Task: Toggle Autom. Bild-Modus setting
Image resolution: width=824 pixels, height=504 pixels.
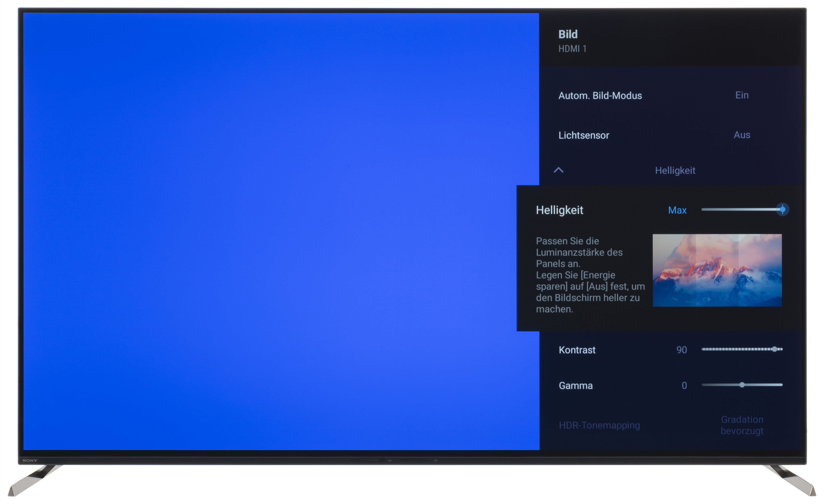Action: pyautogui.click(x=600, y=96)
